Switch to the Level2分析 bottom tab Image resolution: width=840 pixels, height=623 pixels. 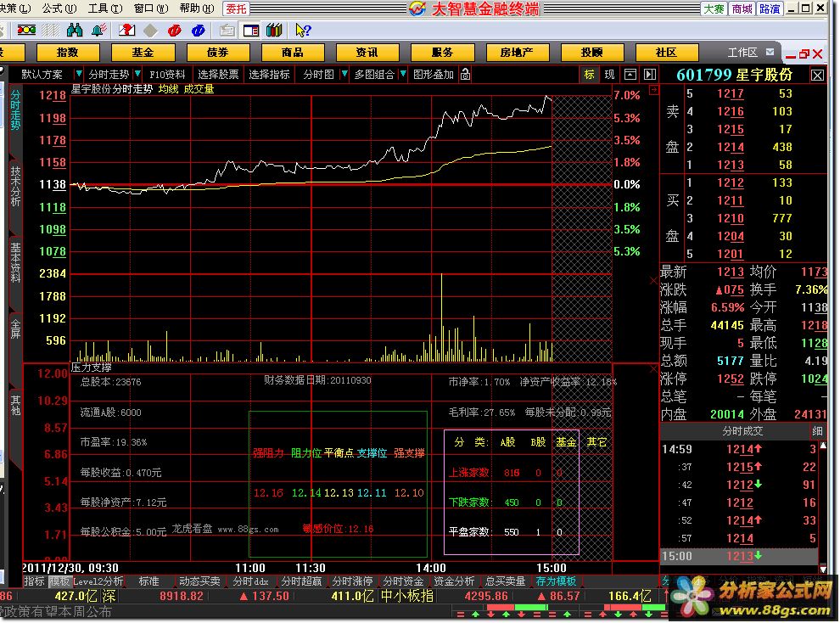point(98,581)
